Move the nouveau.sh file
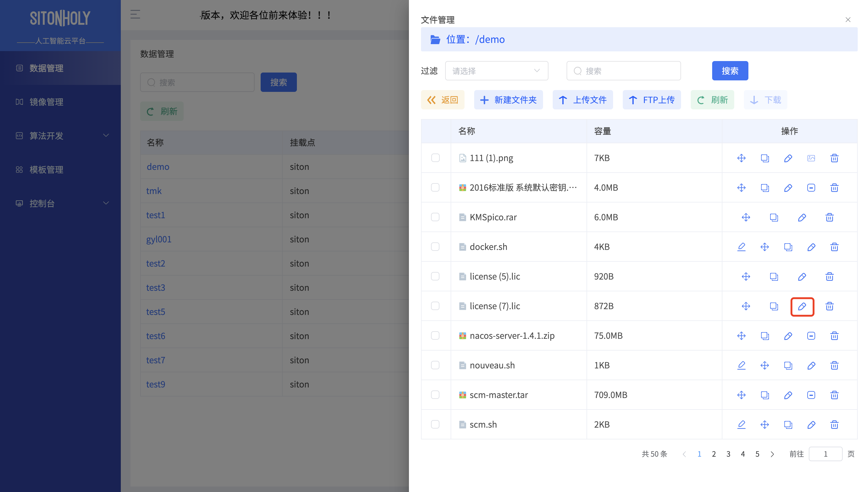 click(x=764, y=365)
